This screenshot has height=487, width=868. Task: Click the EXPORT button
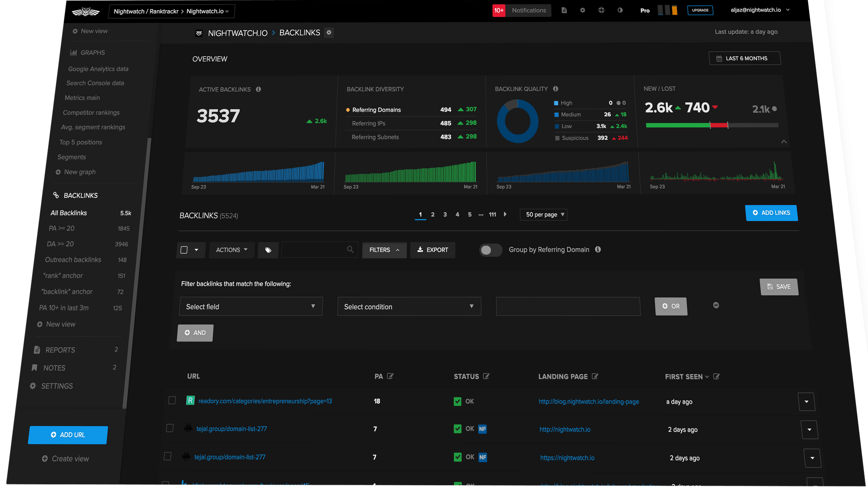pyautogui.click(x=433, y=250)
